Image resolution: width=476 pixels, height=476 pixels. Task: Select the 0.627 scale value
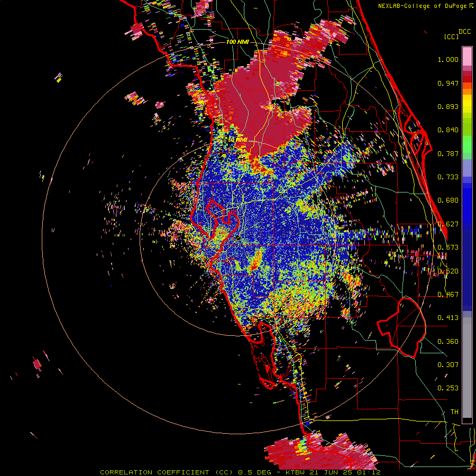click(x=448, y=224)
